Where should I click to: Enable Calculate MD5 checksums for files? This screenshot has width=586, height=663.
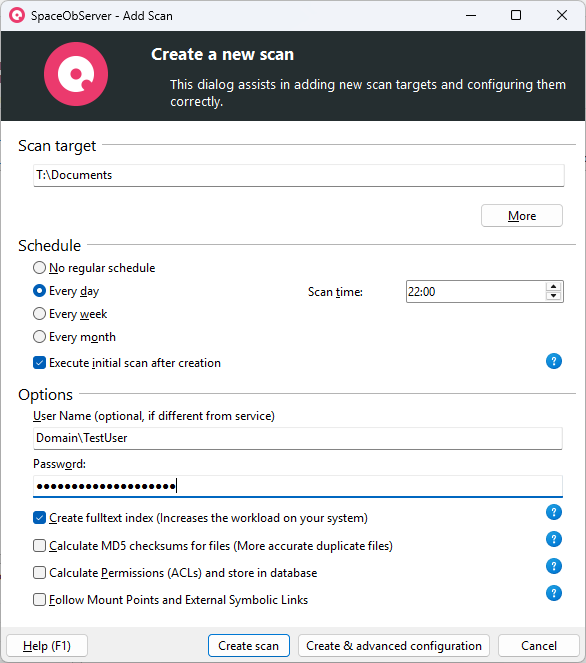(x=39, y=546)
